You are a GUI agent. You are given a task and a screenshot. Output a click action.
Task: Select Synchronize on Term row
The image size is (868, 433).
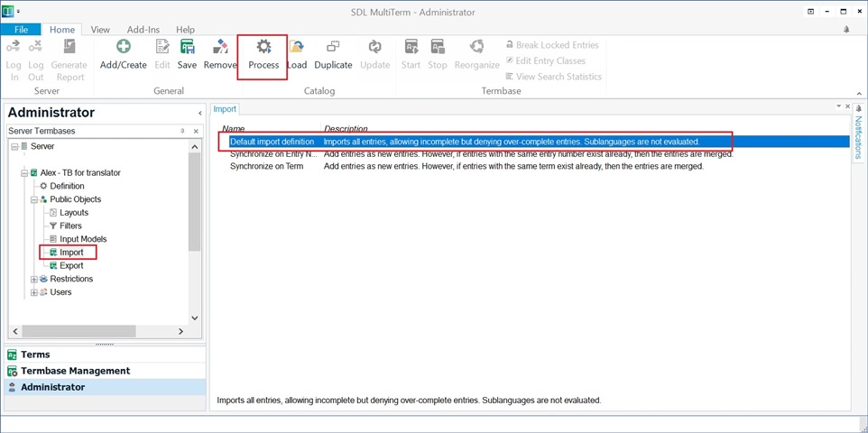(x=532, y=166)
